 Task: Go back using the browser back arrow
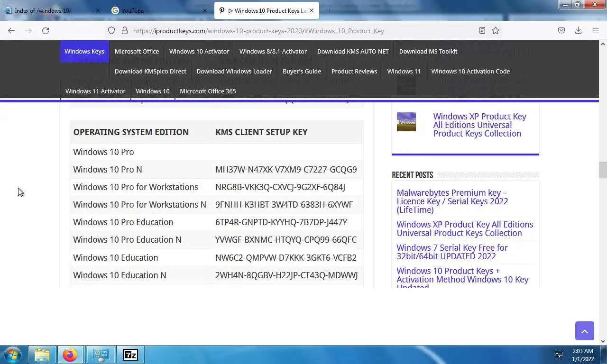11,31
